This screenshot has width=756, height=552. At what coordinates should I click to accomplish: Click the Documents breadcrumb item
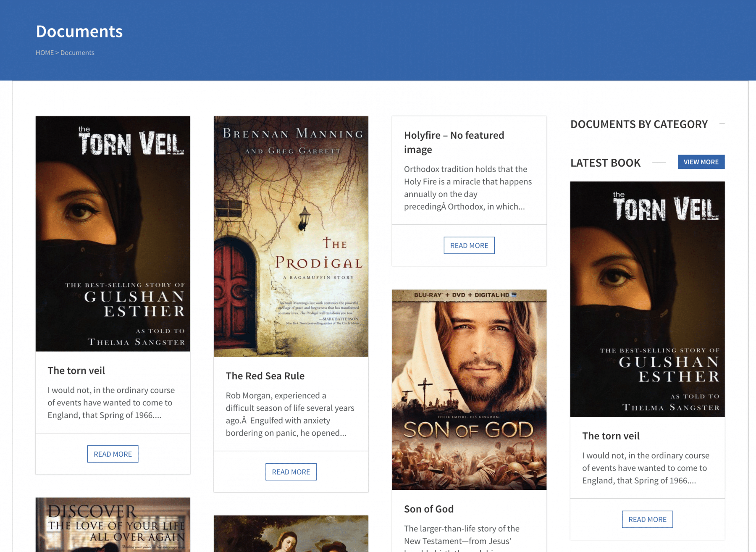77,53
